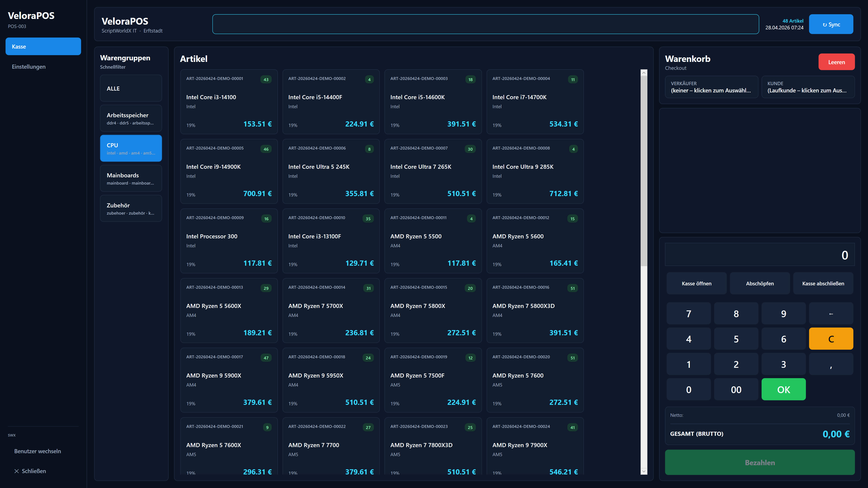Select the AMD Ryzen 7 5700X article
Image resolution: width=868 pixels, height=488 pixels.
[x=331, y=310]
